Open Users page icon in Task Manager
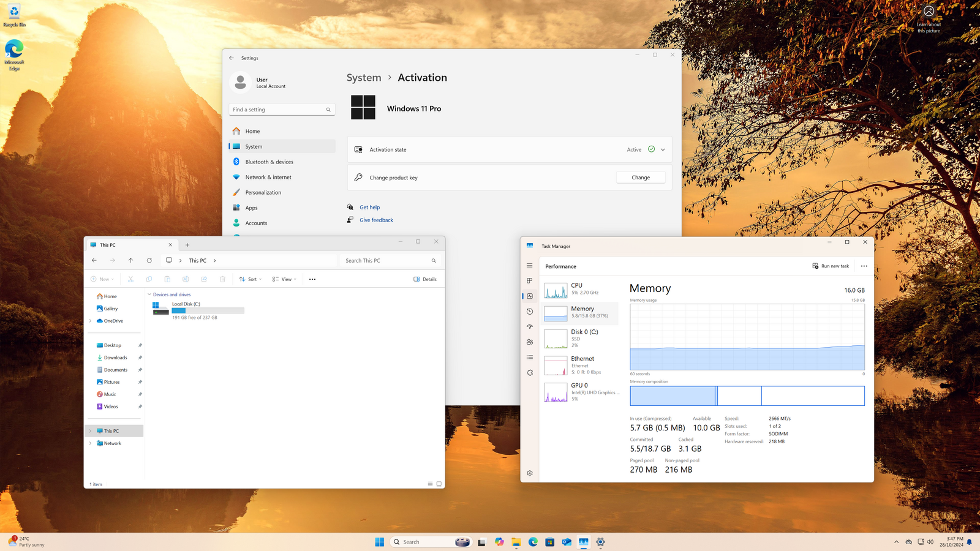 coord(530,342)
